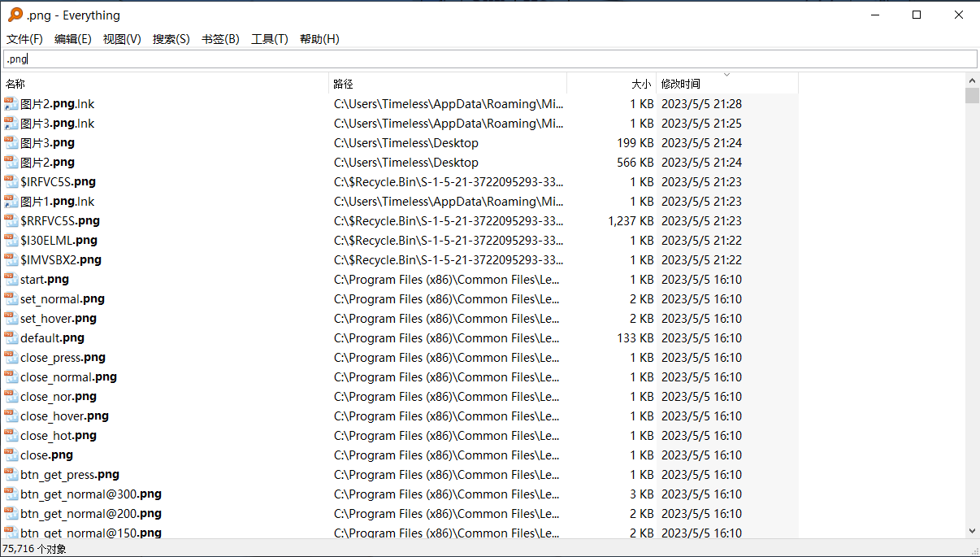Click the 2023/5/5 21:25 modified time

tap(701, 123)
